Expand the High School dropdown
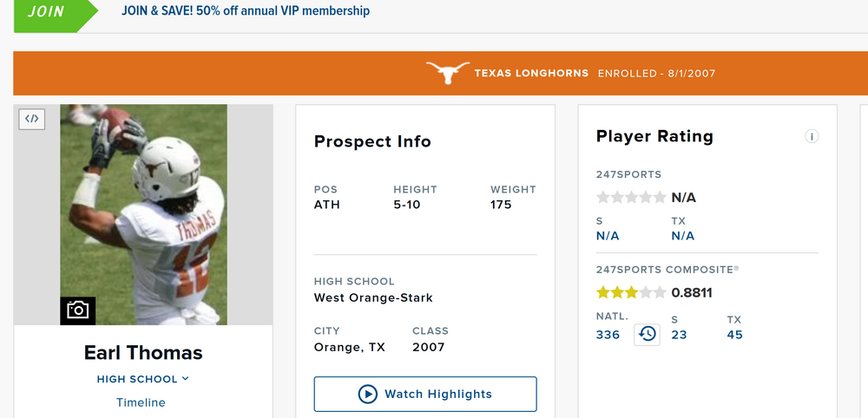The width and height of the screenshot is (868, 418). (x=143, y=379)
